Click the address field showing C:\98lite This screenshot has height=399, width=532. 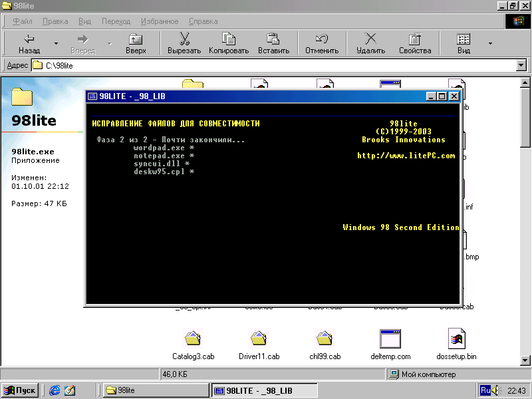coord(273,65)
